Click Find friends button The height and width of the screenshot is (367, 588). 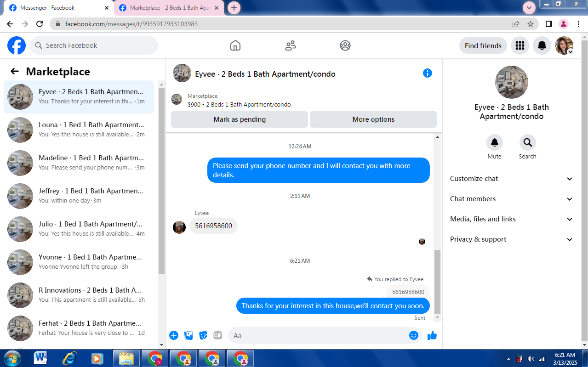pos(483,45)
